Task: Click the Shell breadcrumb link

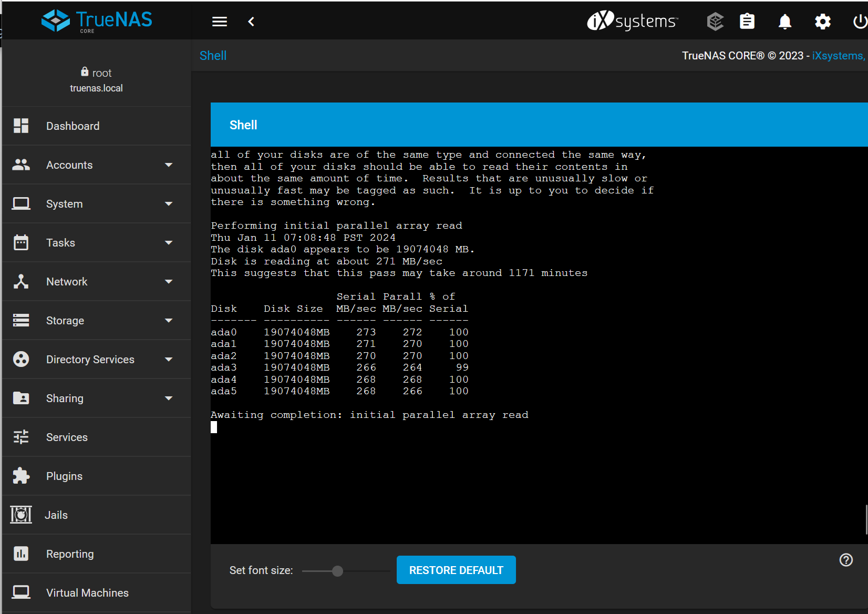Action: click(x=213, y=56)
